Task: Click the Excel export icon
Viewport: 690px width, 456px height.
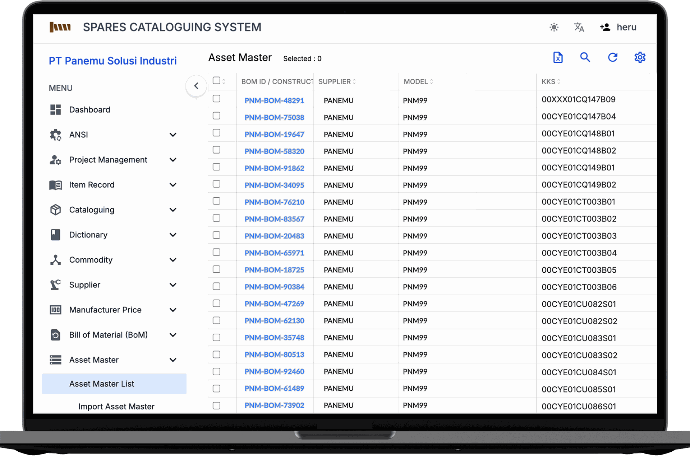Action: (558, 58)
